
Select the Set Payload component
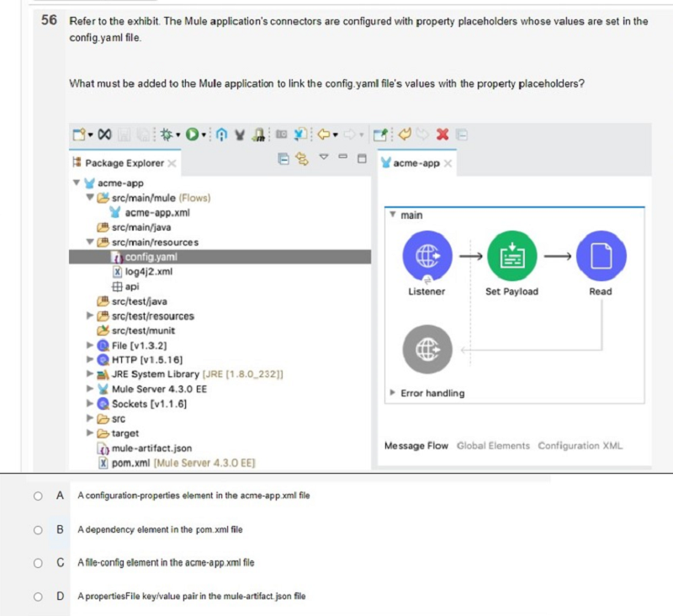point(512,256)
